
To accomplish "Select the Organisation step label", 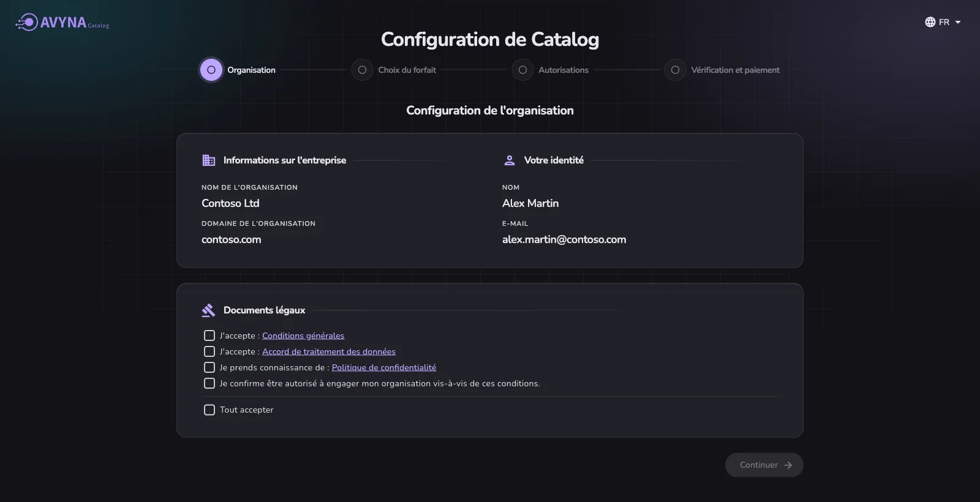I will [x=251, y=70].
